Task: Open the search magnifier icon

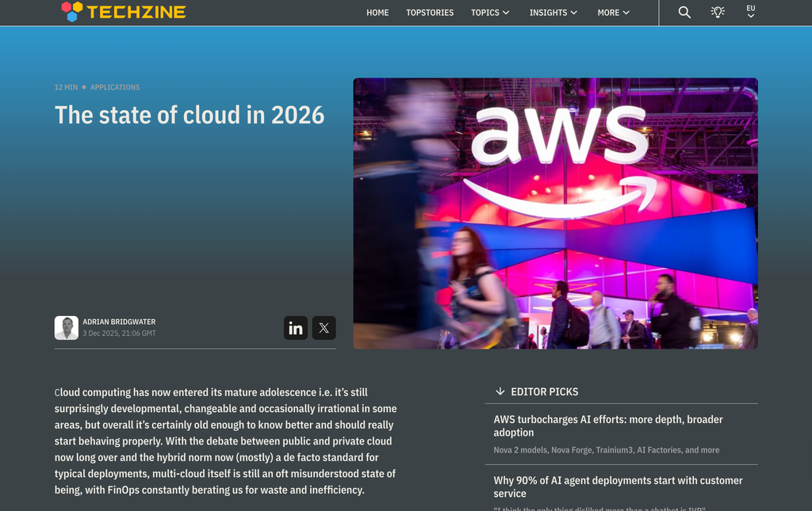Action: click(x=684, y=12)
